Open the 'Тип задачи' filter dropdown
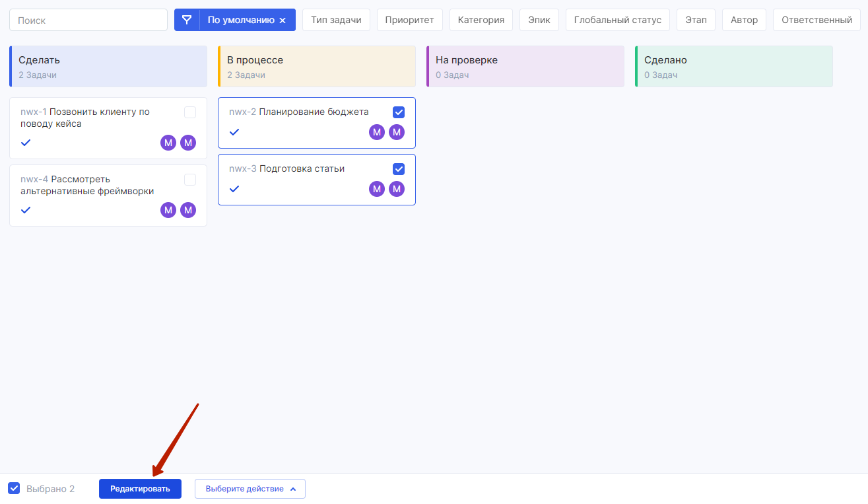868x504 pixels. coord(336,20)
